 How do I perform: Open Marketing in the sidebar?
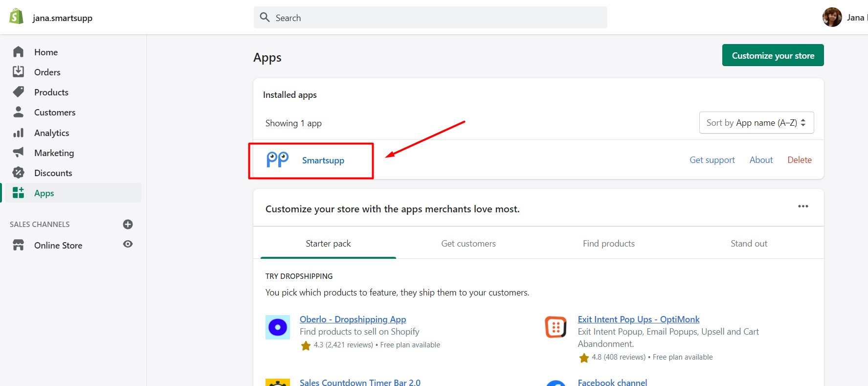click(54, 153)
